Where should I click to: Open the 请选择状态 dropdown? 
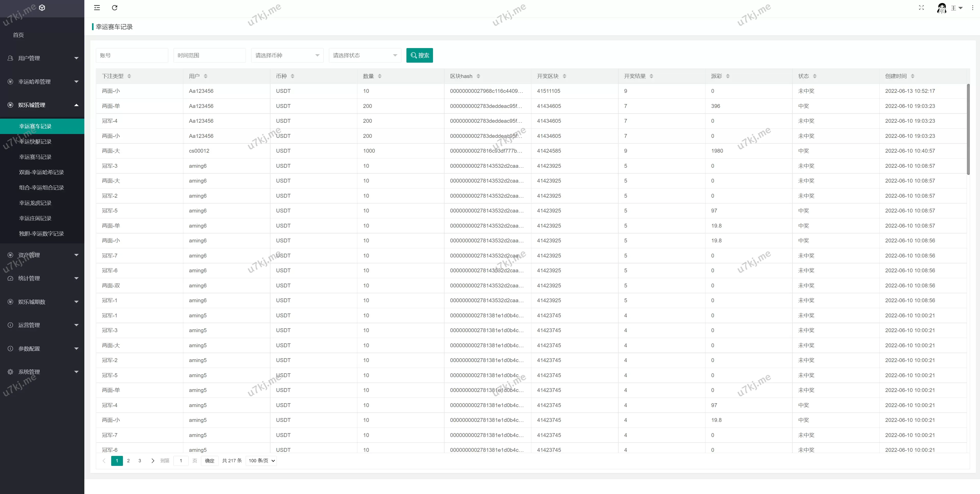coord(364,55)
